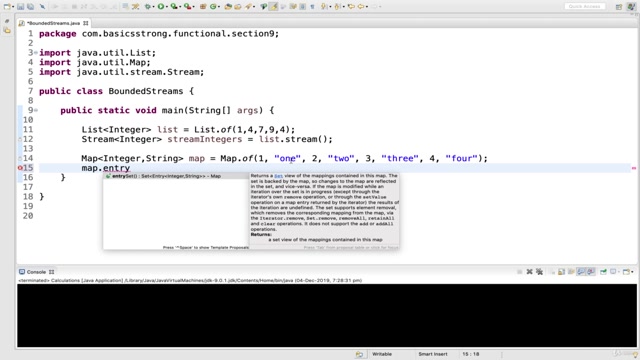Click the Save file toolbar icon
This screenshot has width=640, height=360.
(x=20, y=7)
